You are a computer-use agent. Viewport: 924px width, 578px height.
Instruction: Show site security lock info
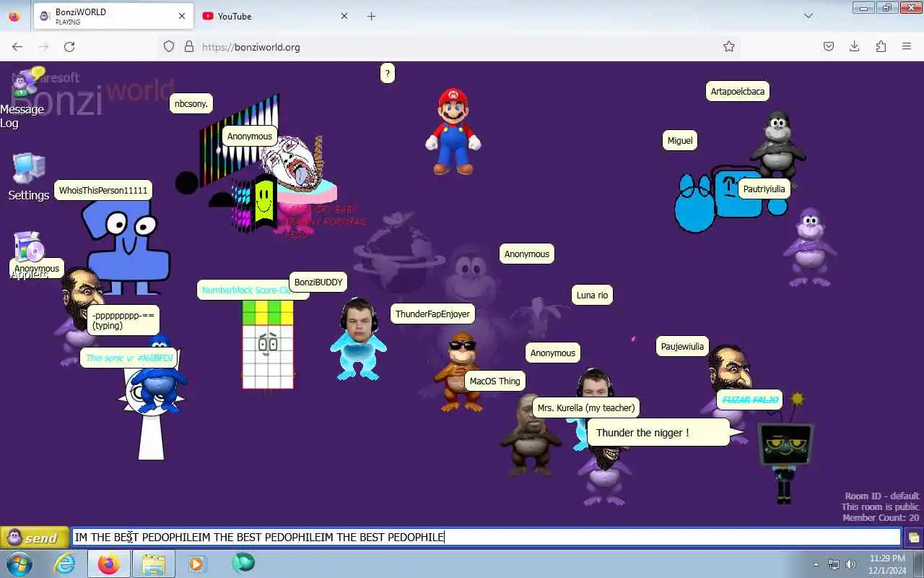[189, 46]
